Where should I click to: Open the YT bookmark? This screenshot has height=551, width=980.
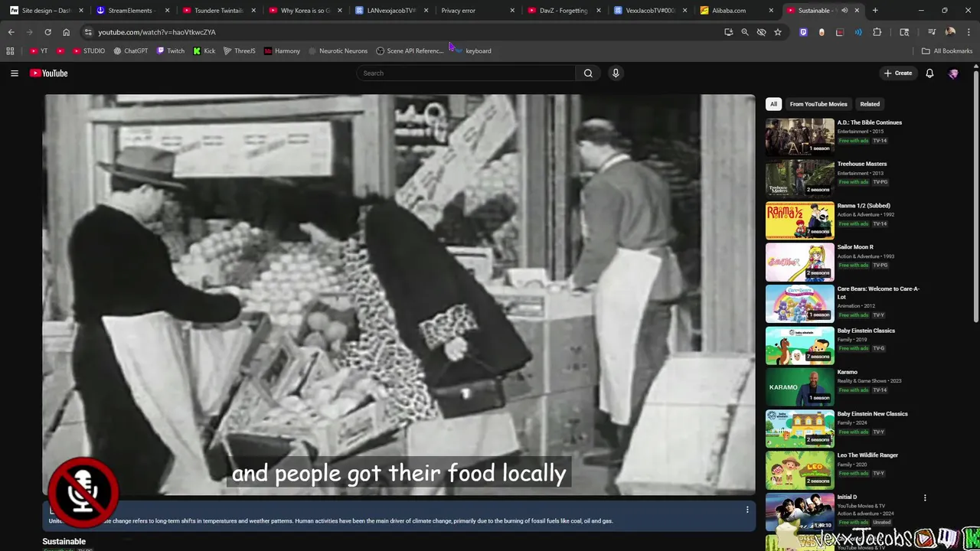39,51
